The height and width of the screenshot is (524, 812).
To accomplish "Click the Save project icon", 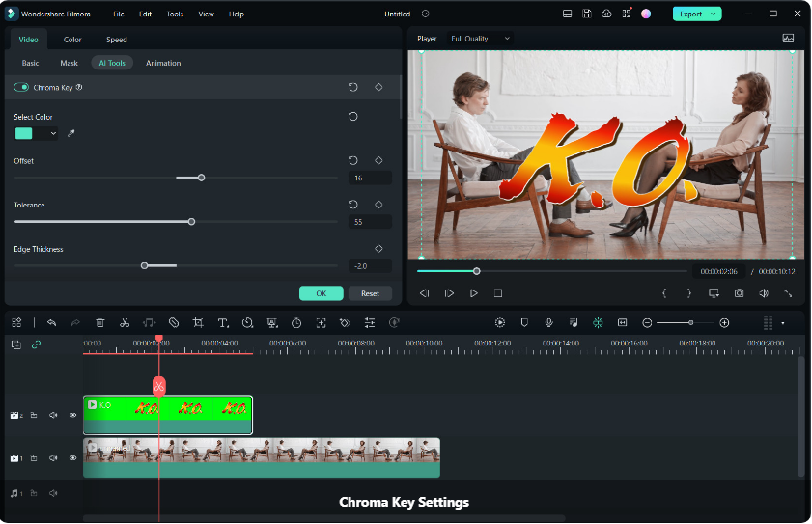I will pos(587,14).
